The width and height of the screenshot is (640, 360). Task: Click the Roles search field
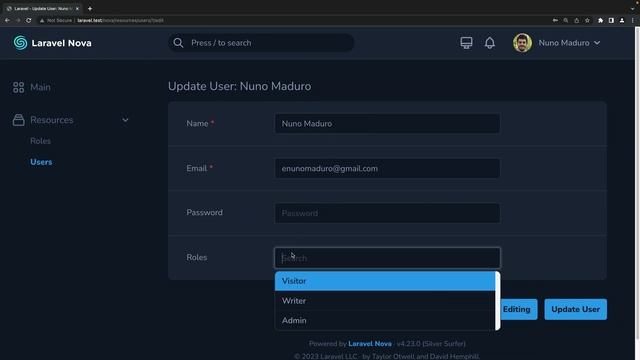pyautogui.click(x=387, y=258)
